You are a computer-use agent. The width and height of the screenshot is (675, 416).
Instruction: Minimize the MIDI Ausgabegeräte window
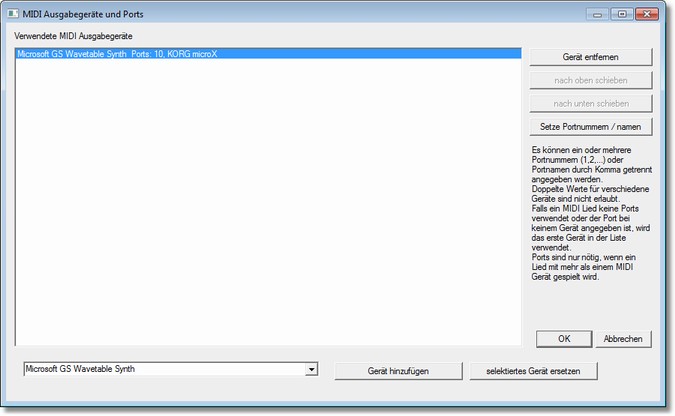599,14
